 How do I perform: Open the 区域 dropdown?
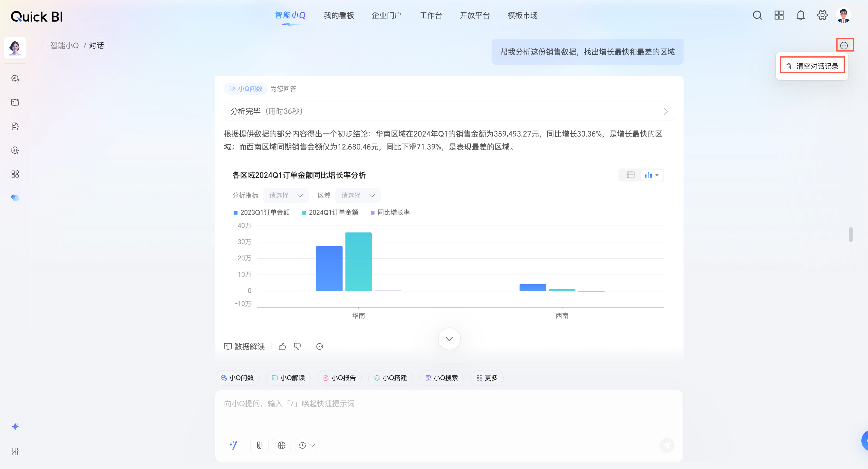click(358, 195)
